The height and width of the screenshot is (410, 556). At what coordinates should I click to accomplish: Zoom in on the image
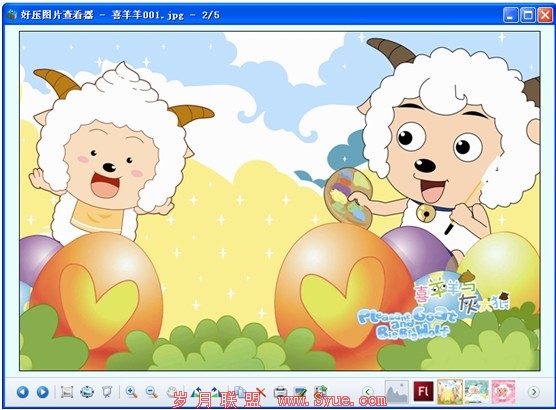click(x=131, y=392)
